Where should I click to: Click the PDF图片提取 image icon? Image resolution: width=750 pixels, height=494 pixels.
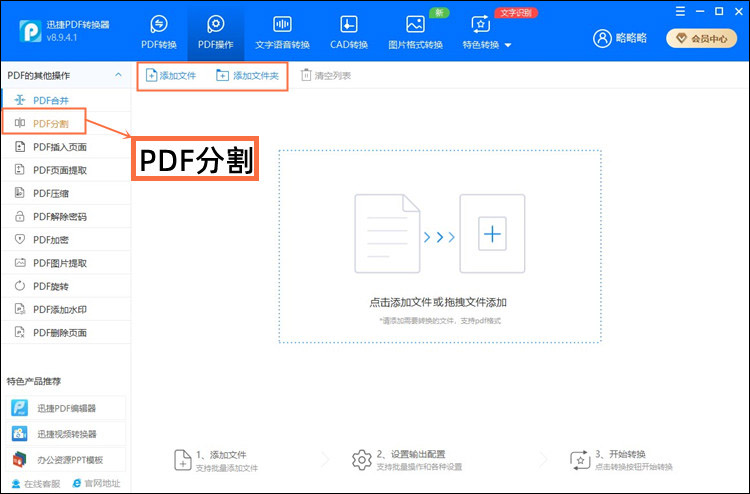click(20, 263)
